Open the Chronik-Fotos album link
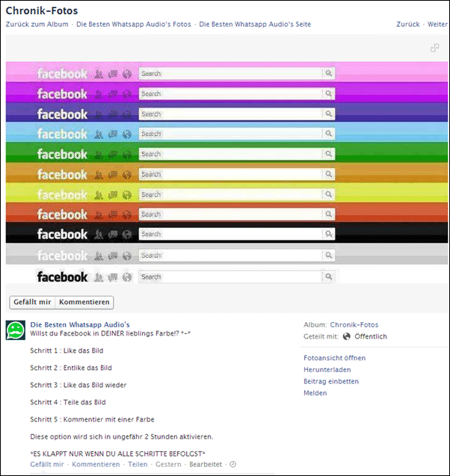450x476 pixels. point(354,324)
